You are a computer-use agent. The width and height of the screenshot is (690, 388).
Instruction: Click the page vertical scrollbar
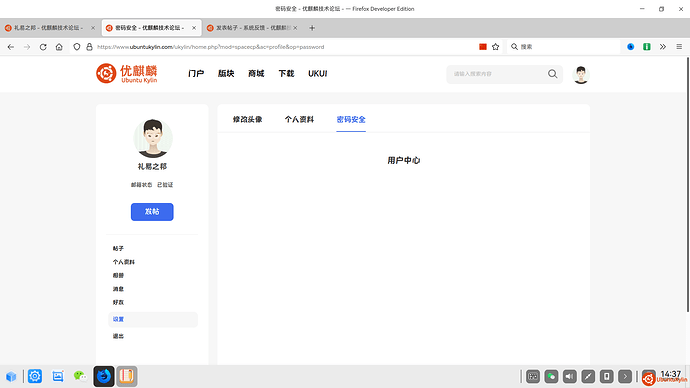687,185
